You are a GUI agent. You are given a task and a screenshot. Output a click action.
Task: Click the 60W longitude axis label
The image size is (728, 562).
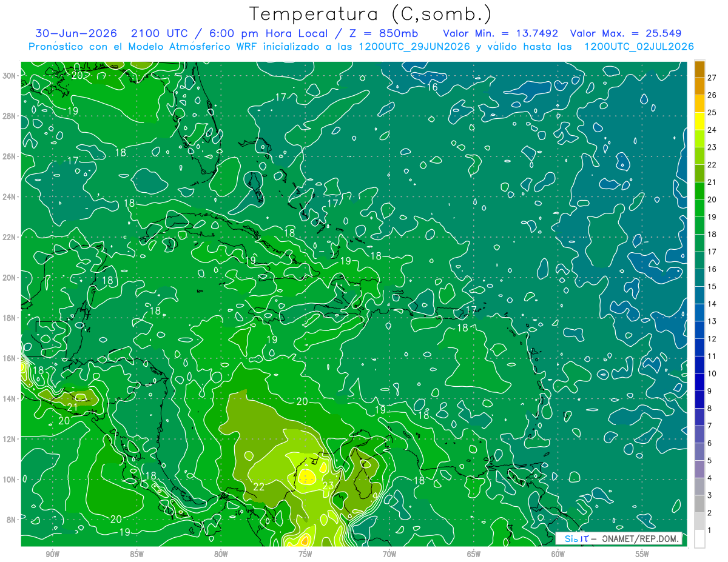coord(558,554)
